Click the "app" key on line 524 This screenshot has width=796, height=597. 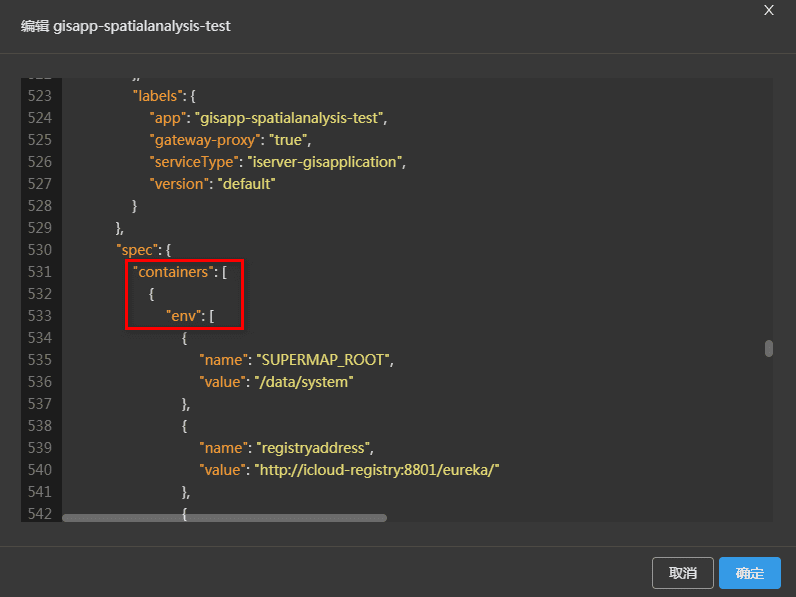coord(168,118)
